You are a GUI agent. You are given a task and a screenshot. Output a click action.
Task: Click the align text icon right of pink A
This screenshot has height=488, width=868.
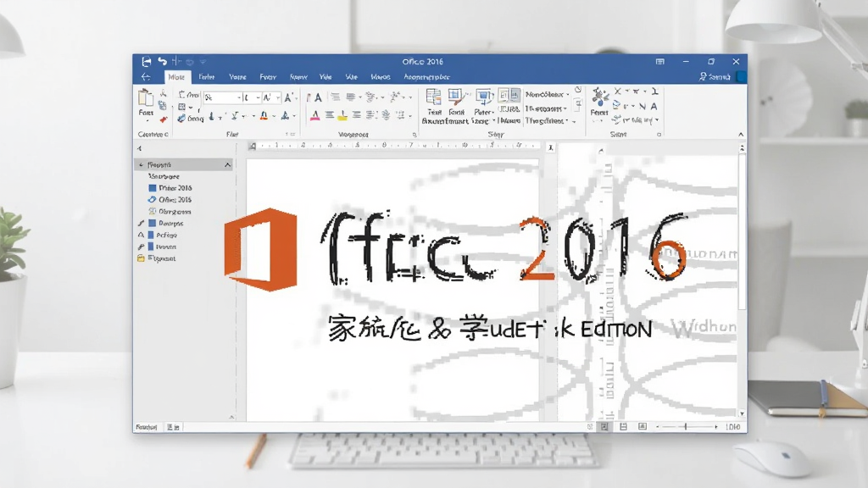tap(330, 115)
